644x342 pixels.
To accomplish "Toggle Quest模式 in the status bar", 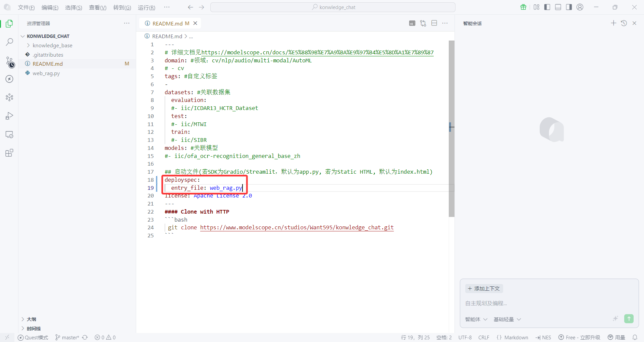I will point(33,337).
